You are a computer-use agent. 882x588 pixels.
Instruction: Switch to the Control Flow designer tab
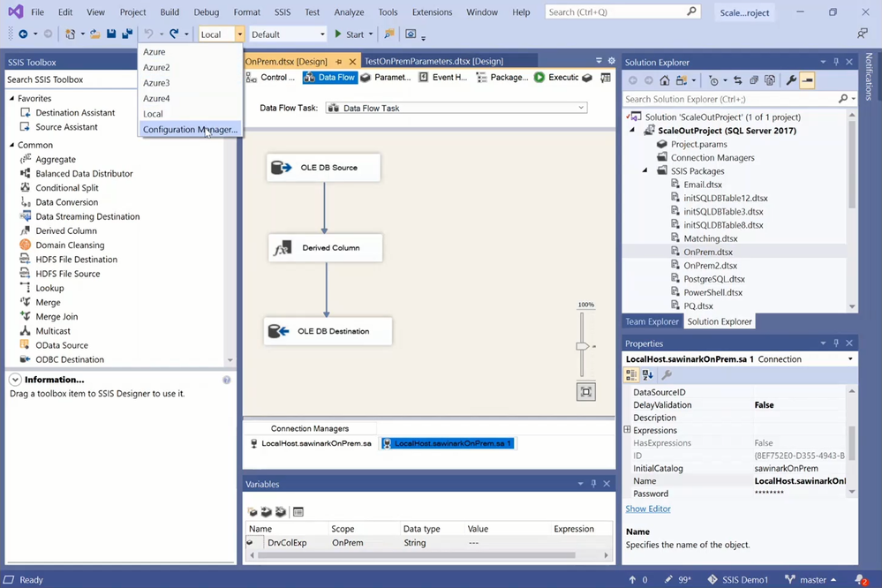point(271,77)
